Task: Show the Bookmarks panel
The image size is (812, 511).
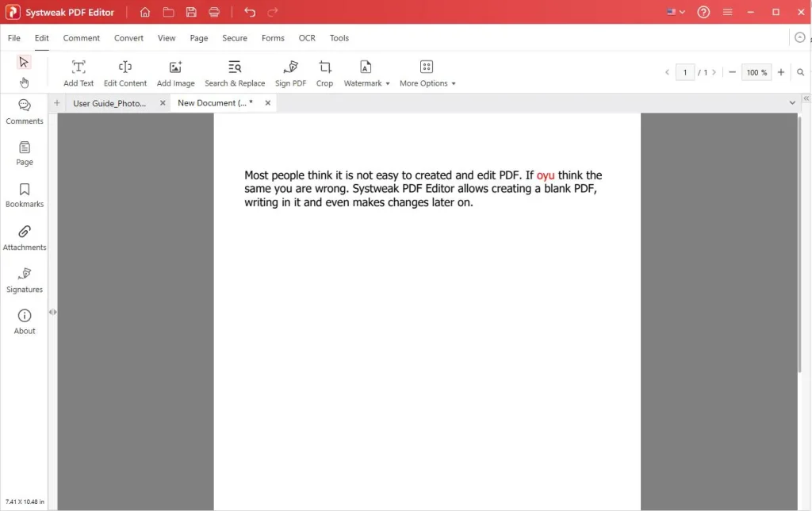Action: [25, 195]
